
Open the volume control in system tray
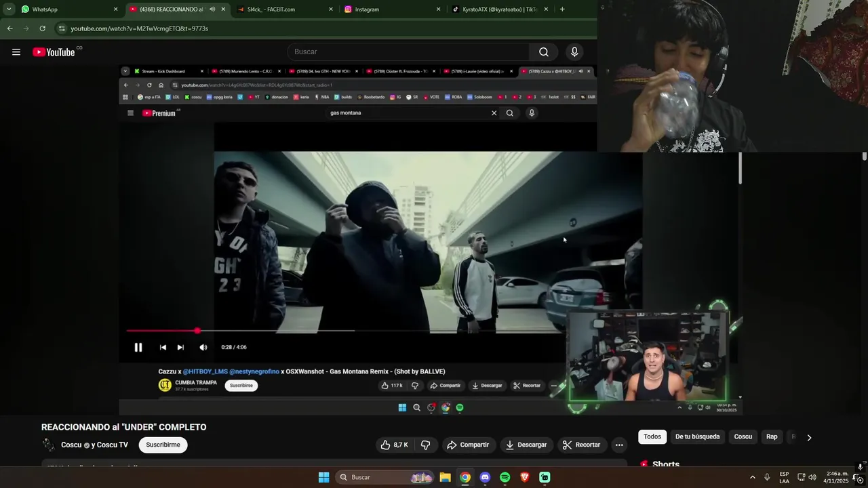812,477
